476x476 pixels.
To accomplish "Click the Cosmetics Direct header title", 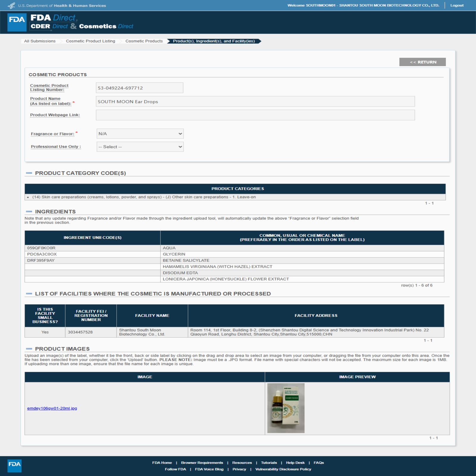I will point(106,26).
